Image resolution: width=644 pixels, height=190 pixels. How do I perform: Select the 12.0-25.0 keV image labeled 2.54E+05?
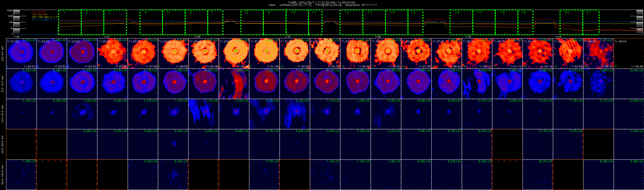[x=234, y=114]
